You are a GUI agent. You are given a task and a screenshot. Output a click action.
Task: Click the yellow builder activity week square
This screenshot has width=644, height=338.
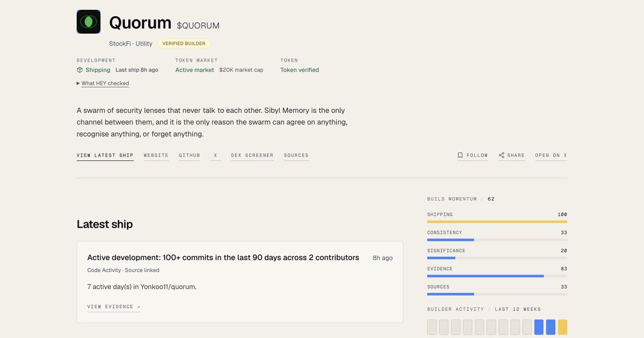click(x=562, y=327)
